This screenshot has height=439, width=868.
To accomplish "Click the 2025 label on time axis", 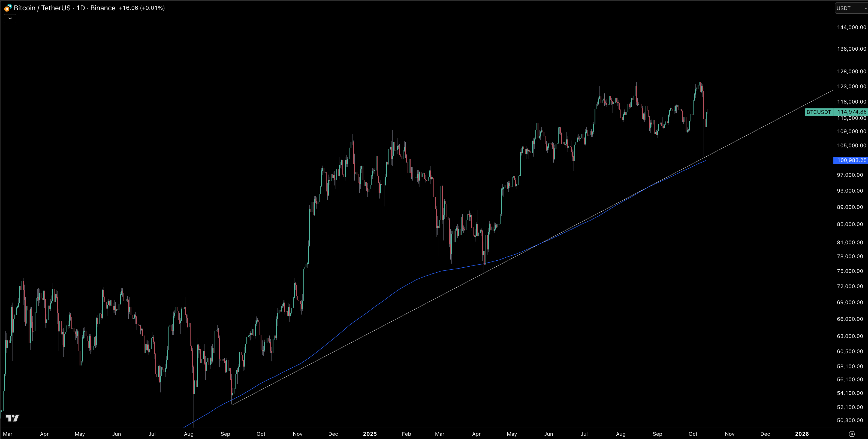I will [x=370, y=434].
